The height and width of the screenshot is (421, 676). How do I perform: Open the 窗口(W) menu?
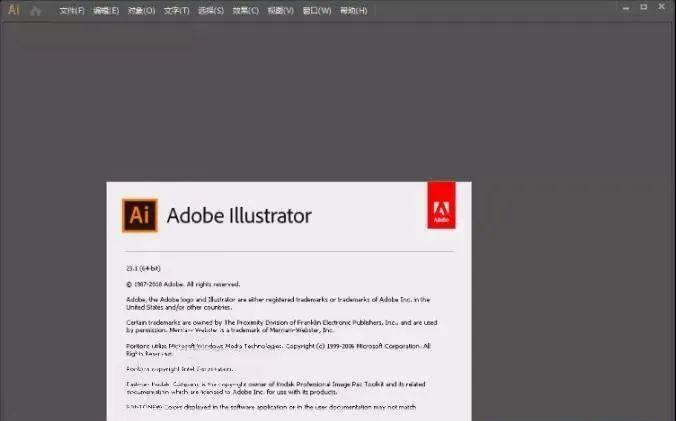317,11
